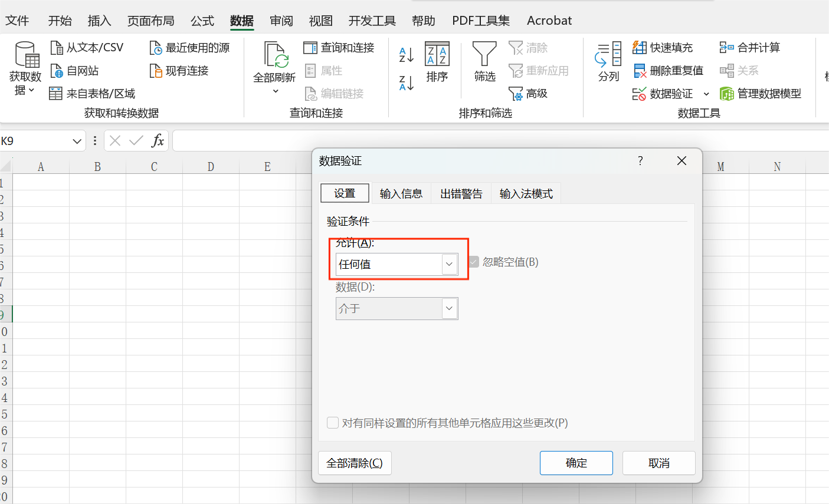Select the 输入信息 dialog tab
829x504 pixels.
[x=401, y=193]
